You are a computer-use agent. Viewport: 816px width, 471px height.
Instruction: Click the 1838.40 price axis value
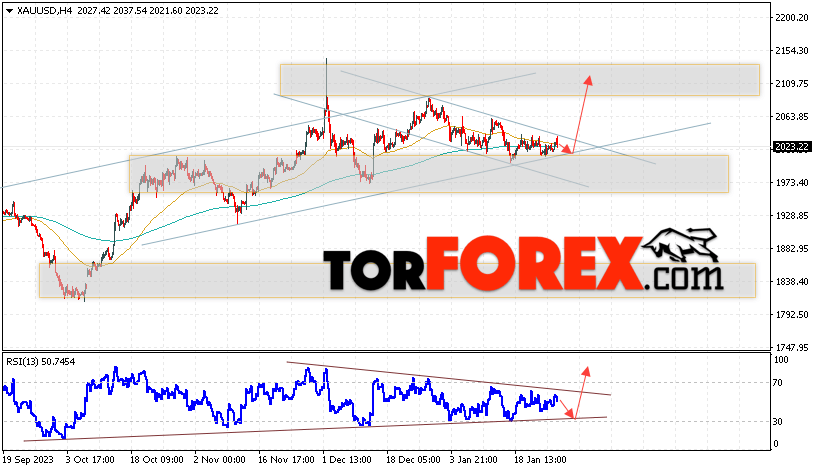click(x=792, y=282)
